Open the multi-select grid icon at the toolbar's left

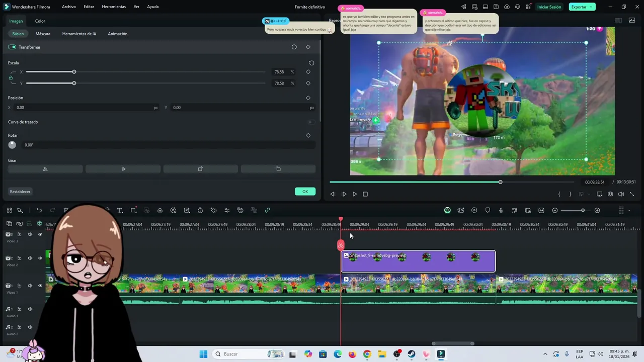pos(9,210)
